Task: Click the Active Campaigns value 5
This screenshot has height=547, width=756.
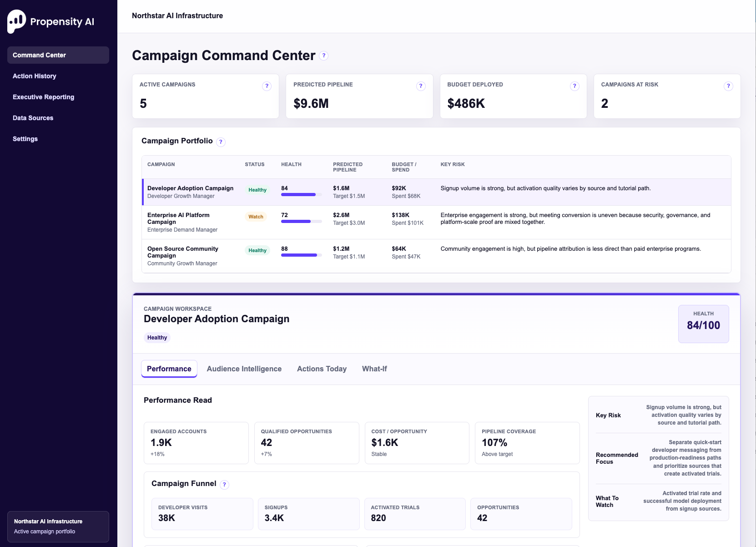Action: pos(143,104)
